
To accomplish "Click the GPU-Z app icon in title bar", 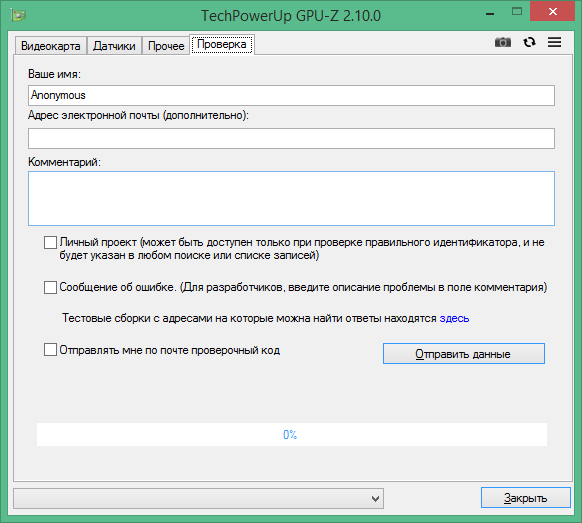I will pos(18,15).
